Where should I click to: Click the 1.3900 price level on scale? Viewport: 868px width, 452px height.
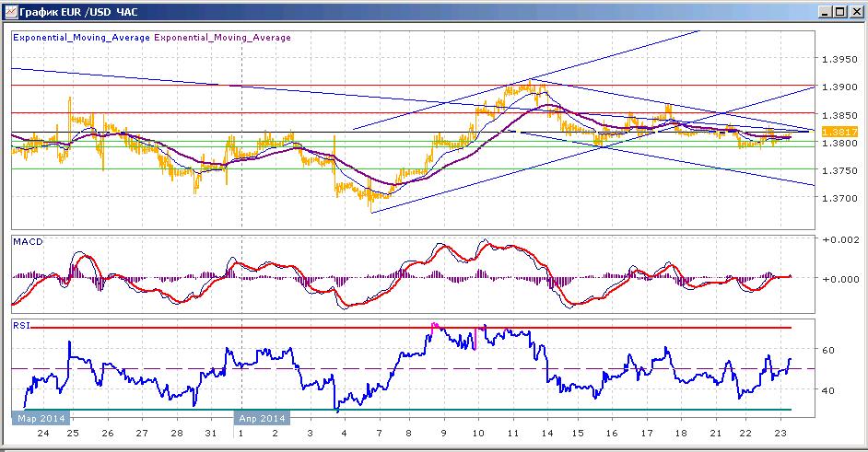pyautogui.click(x=839, y=87)
